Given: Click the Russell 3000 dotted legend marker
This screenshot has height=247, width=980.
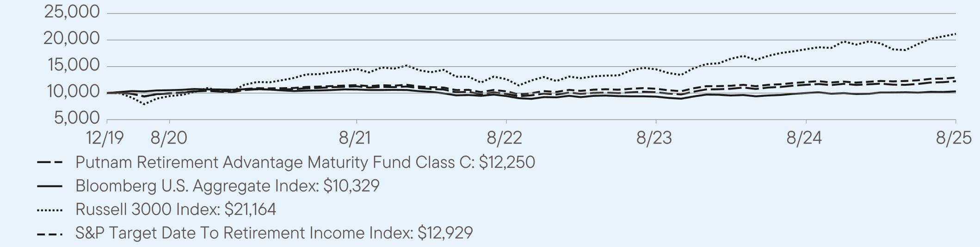Looking at the screenshot, I should coord(49,210).
